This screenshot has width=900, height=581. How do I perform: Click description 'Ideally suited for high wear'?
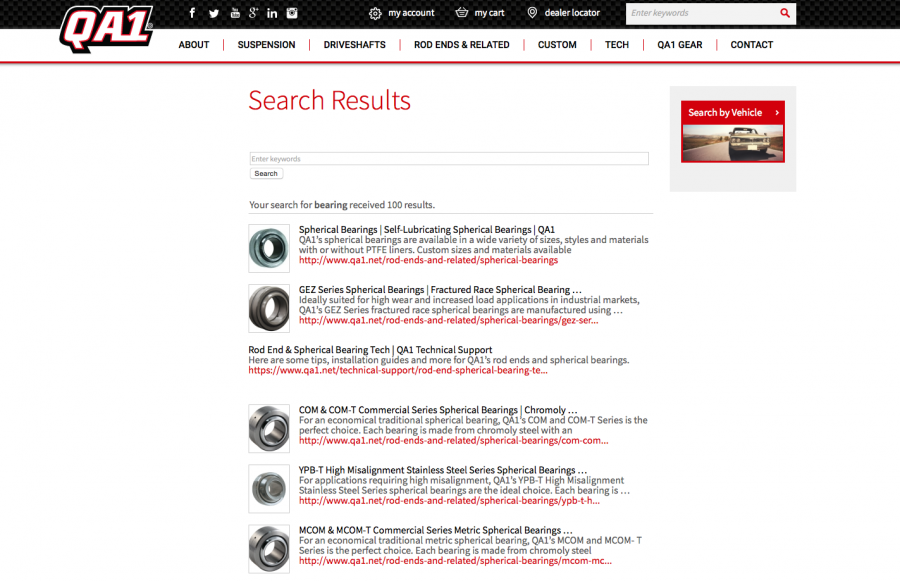point(469,305)
